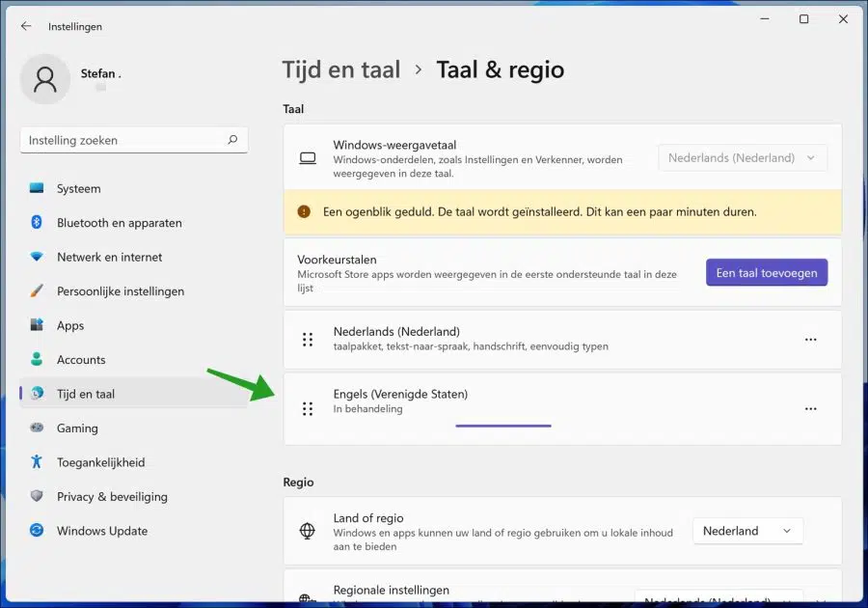Click the Toegankelijkheid accessibility icon
The image size is (868, 608).
coord(37,462)
